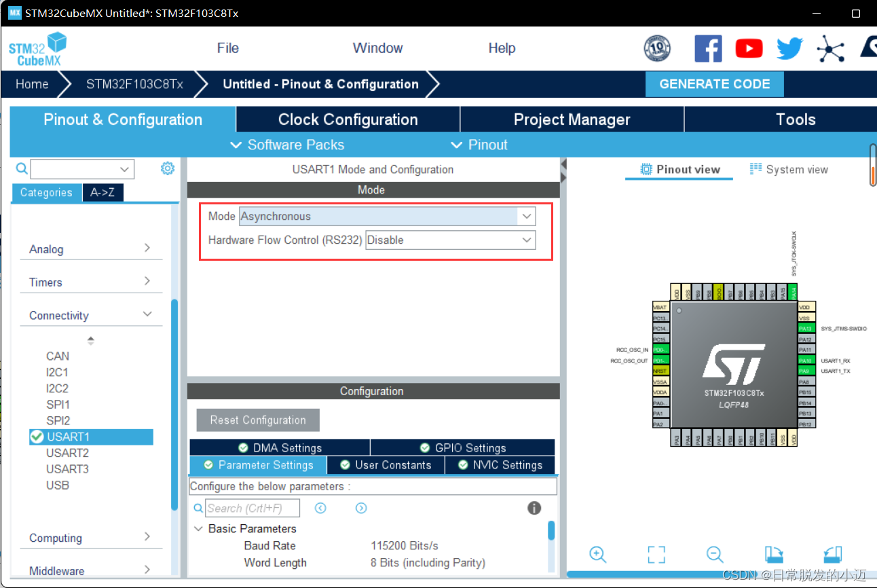Go to next parameter search result
Screen dimensions: 877x588
(361, 508)
